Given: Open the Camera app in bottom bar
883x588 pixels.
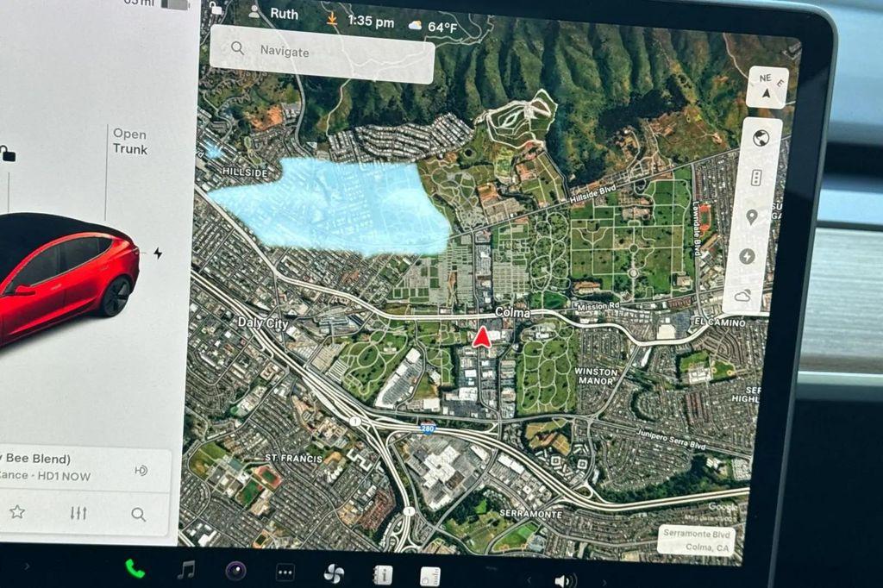Looking at the screenshot, I should tap(235, 571).
